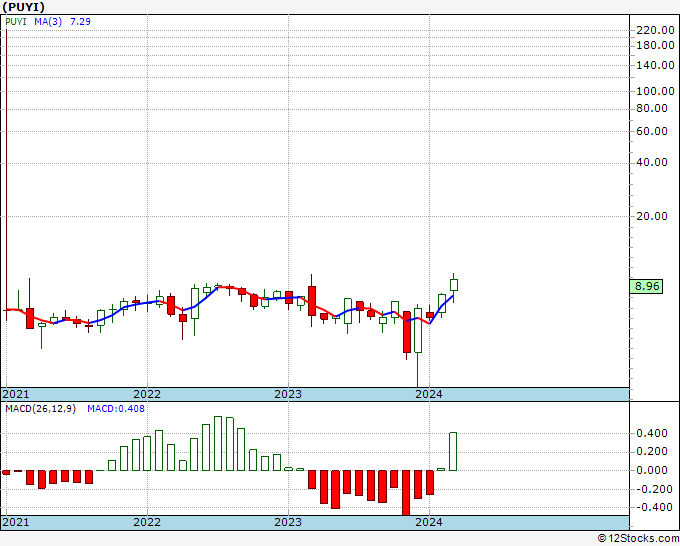This screenshot has height=546, width=680.
Task: Click the tallest green MACD bar at 0.408
Action: [x=453, y=451]
